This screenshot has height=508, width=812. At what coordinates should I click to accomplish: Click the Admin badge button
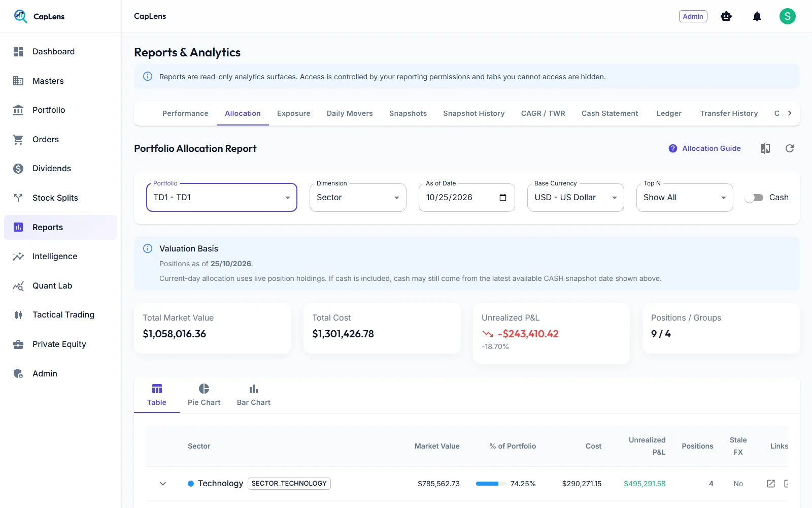(x=693, y=16)
